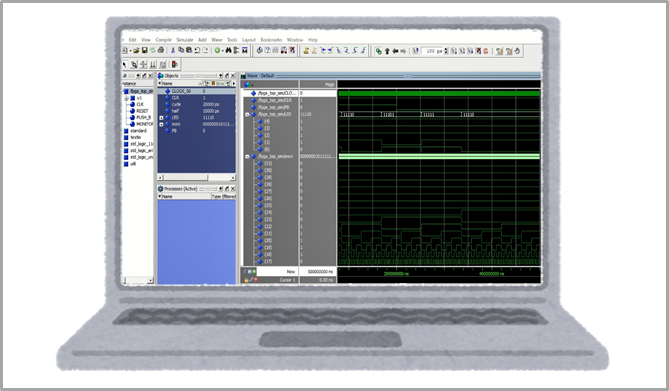The image size is (669, 391).
Task: Click the lock icon beside Cursor 1
Action: click(x=247, y=280)
